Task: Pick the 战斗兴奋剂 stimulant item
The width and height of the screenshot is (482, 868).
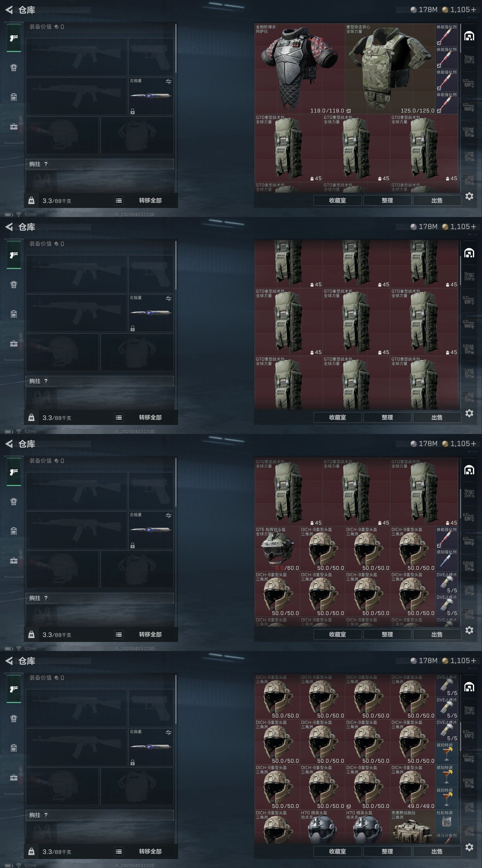Action: pyautogui.click(x=447, y=838)
